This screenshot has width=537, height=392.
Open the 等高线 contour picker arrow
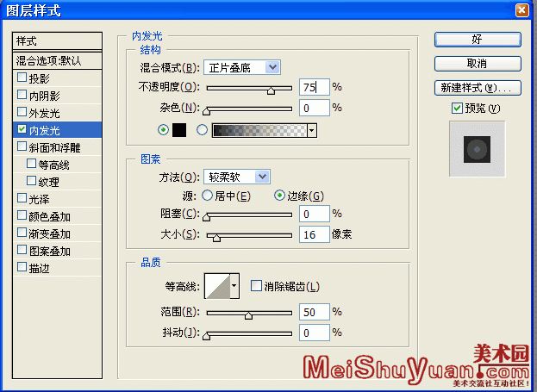tap(234, 286)
